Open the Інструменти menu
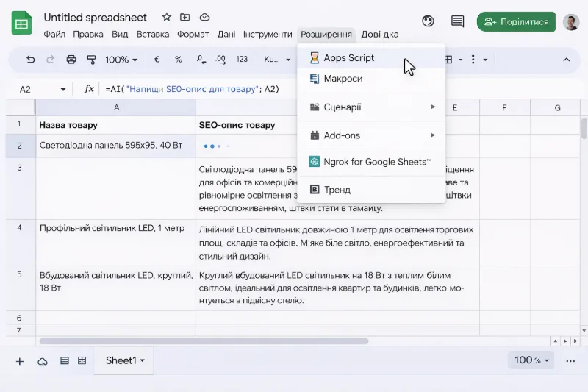588x392 pixels. tap(268, 34)
